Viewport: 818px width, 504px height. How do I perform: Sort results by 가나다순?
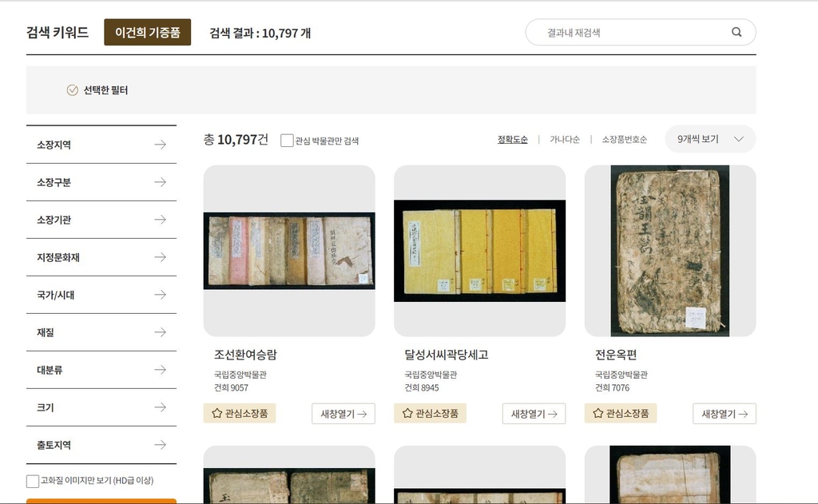[x=564, y=140]
